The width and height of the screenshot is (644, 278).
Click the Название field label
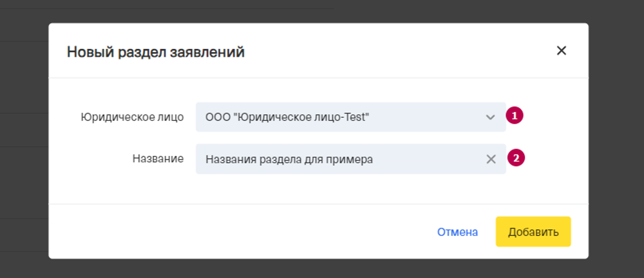(x=158, y=159)
